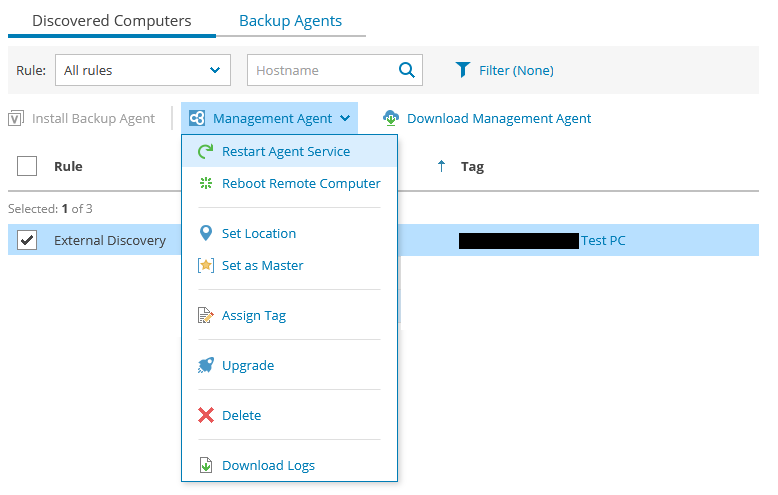Click the Rule column header
The height and width of the screenshot is (495, 778).
pos(68,166)
